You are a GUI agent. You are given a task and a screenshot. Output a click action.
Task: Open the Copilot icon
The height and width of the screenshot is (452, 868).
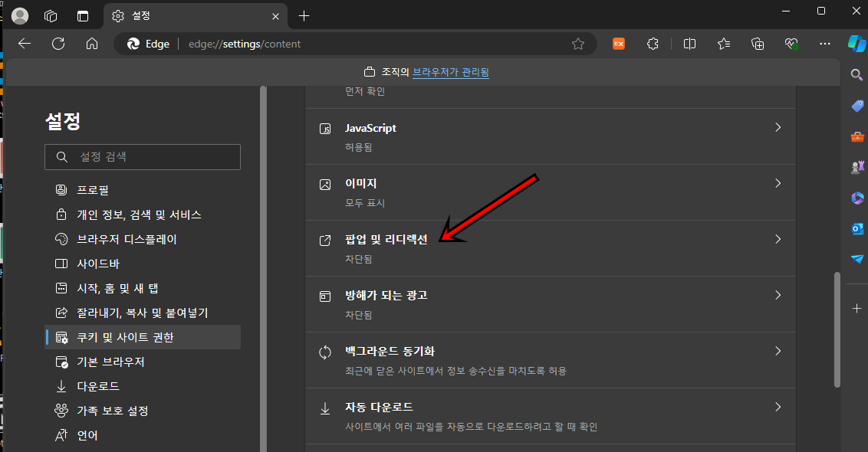(x=857, y=44)
